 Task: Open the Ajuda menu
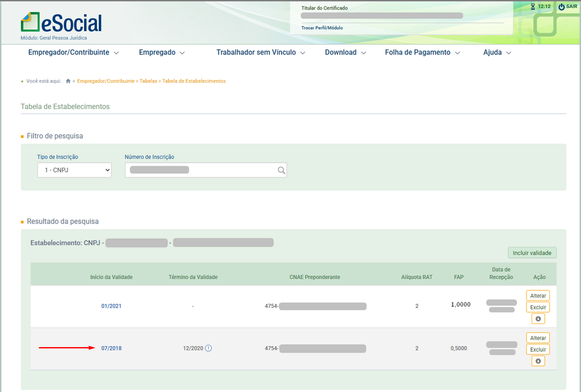pyautogui.click(x=497, y=52)
